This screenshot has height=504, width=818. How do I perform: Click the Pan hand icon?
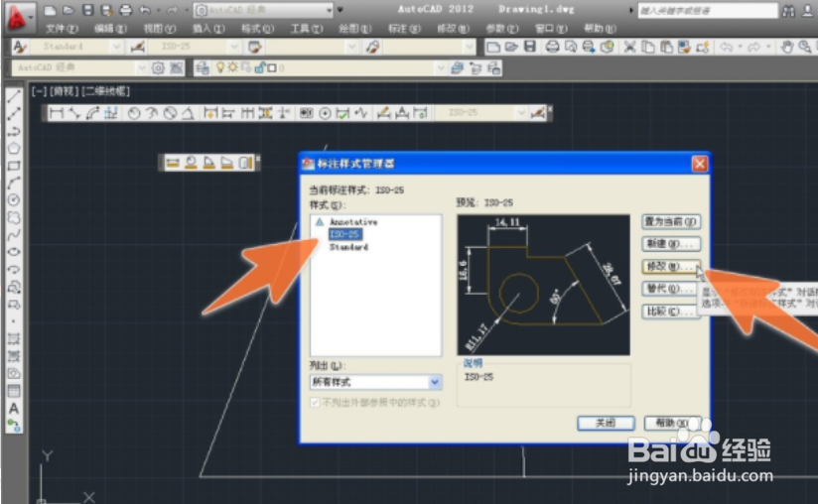786,47
